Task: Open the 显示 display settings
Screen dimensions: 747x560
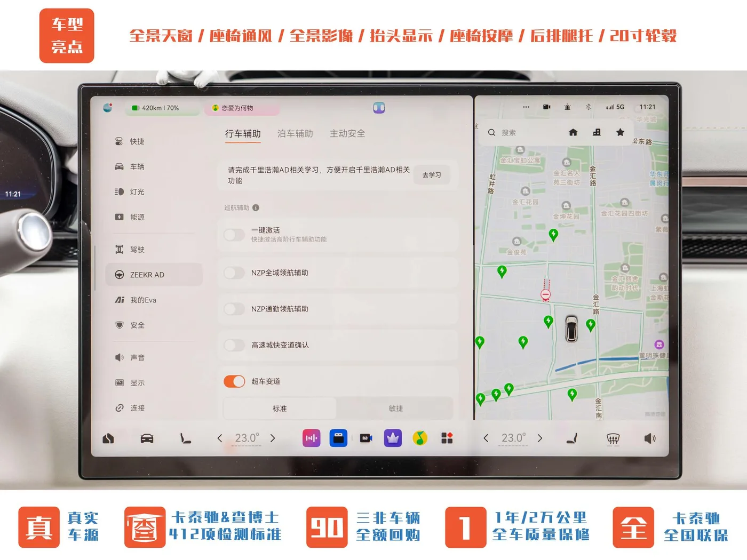Action: (130, 382)
